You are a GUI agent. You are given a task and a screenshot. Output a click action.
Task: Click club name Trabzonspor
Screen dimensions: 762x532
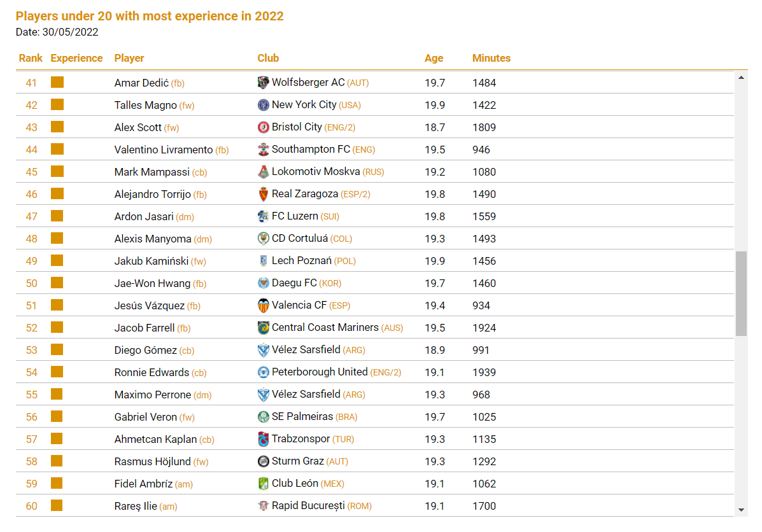tap(301, 439)
